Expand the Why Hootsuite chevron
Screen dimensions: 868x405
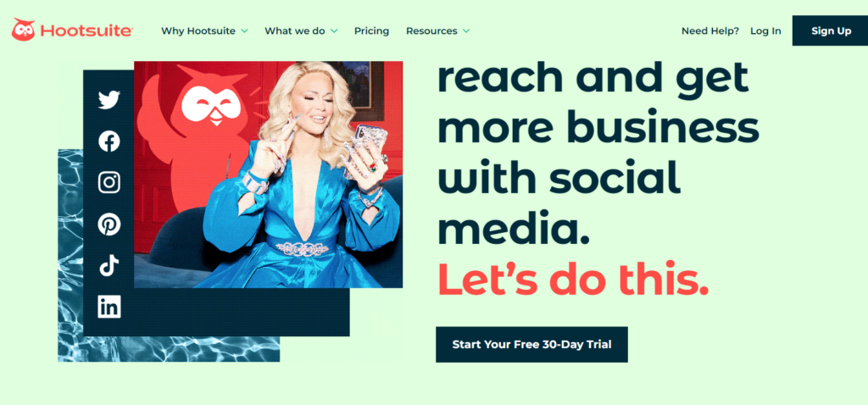click(x=244, y=31)
